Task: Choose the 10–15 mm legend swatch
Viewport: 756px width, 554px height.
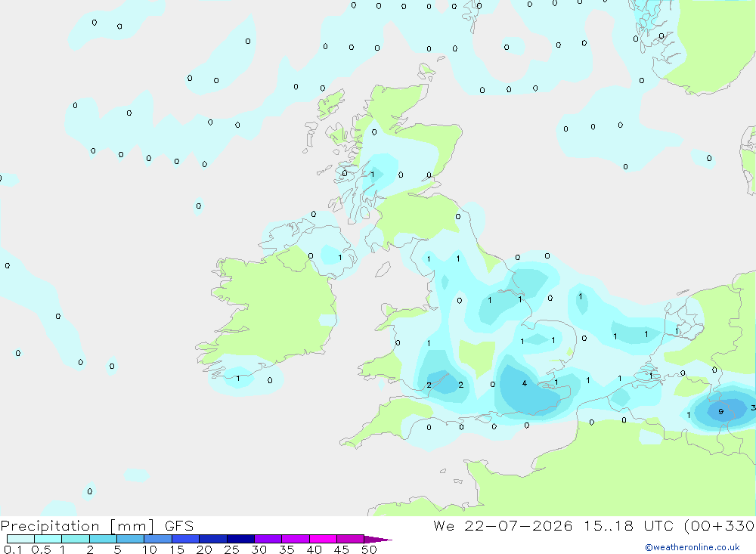Action: [x=158, y=539]
